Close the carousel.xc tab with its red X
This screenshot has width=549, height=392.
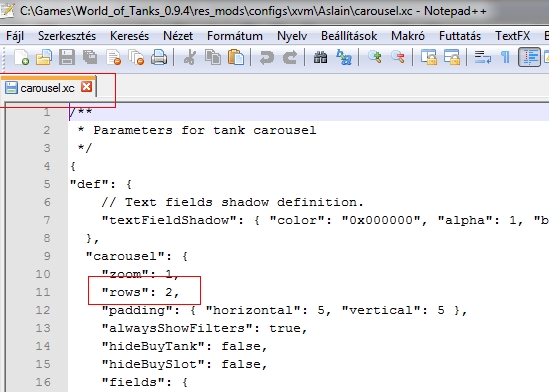(86, 87)
